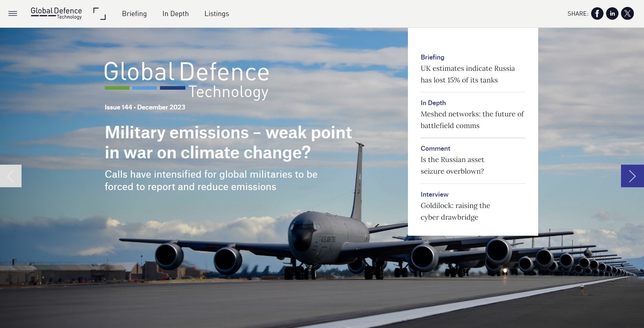
Task: Click the emissions article subheading text
Action: pyautogui.click(x=211, y=181)
